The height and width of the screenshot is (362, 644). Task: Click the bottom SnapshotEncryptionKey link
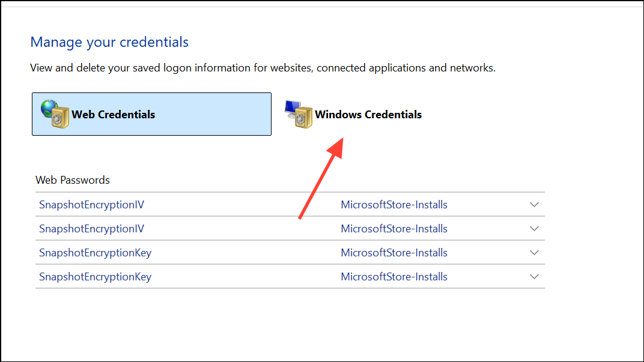[95, 277]
